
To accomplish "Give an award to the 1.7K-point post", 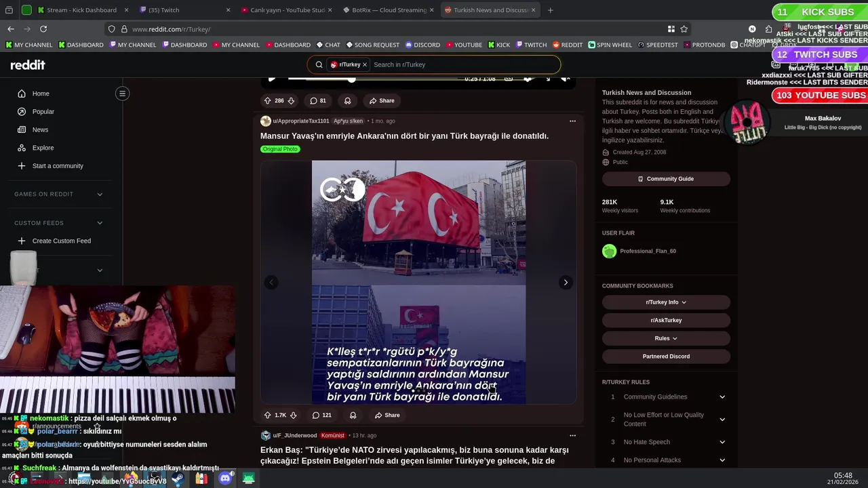I will point(353,415).
